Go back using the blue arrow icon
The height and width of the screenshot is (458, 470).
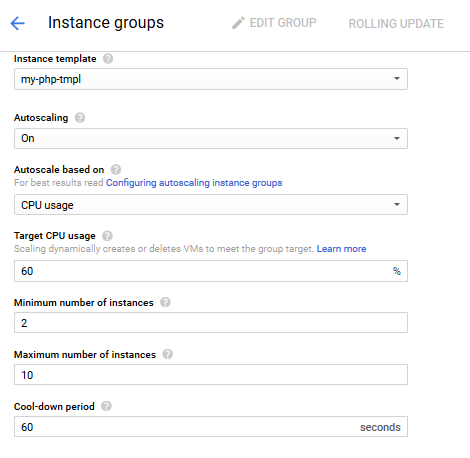(18, 23)
